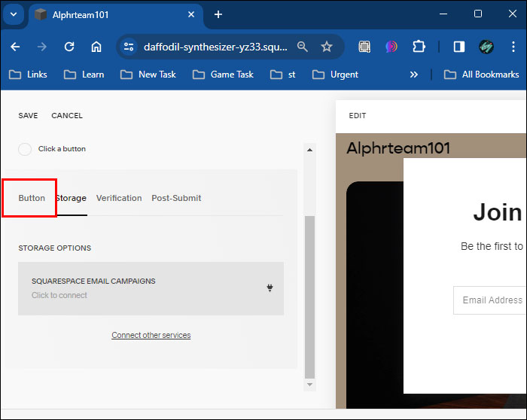527x420 pixels.
Task: Reload the current page
Action: [69, 47]
